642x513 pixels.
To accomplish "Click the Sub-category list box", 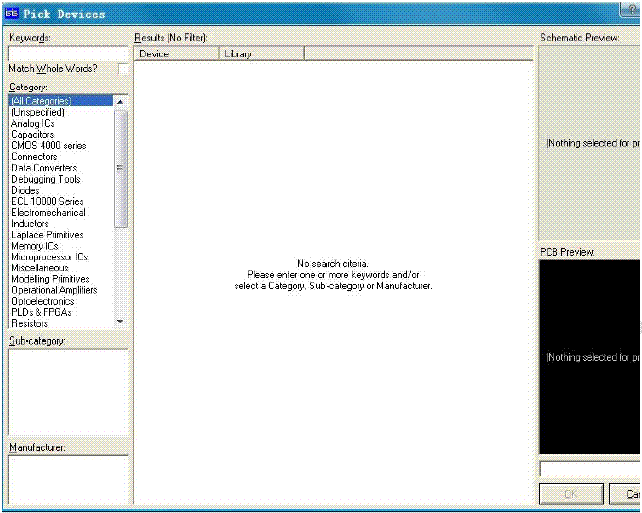I will (68, 390).
